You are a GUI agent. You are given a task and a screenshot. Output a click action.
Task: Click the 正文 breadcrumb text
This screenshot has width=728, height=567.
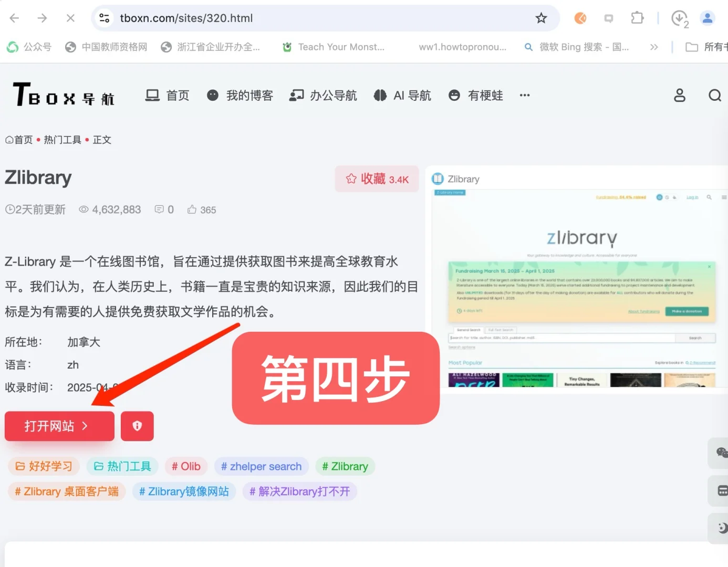coord(102,140)
